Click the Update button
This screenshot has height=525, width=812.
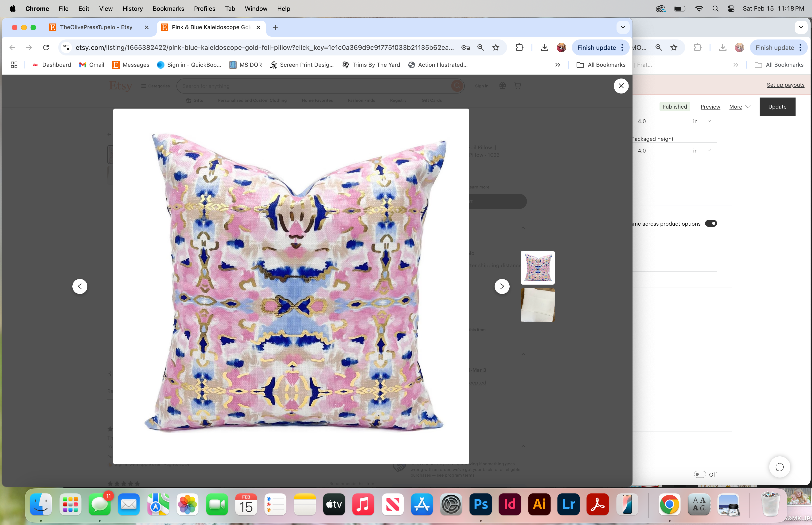[x=777, y=107]
